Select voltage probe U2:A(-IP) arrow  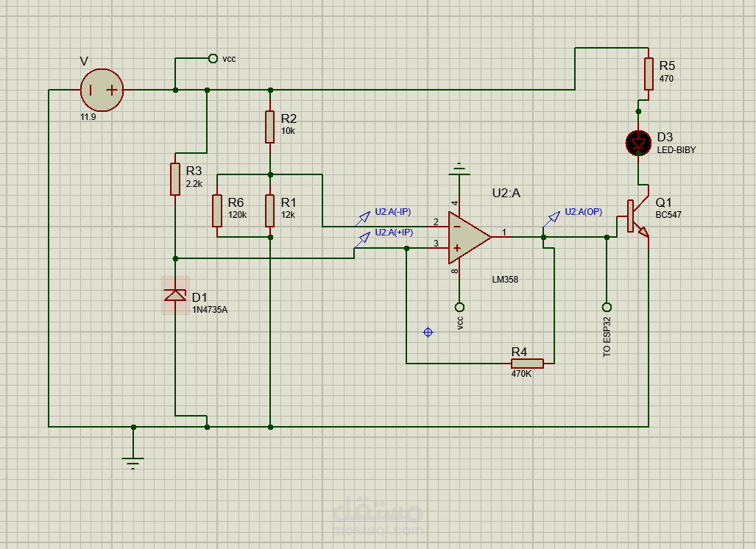point(363,219)
